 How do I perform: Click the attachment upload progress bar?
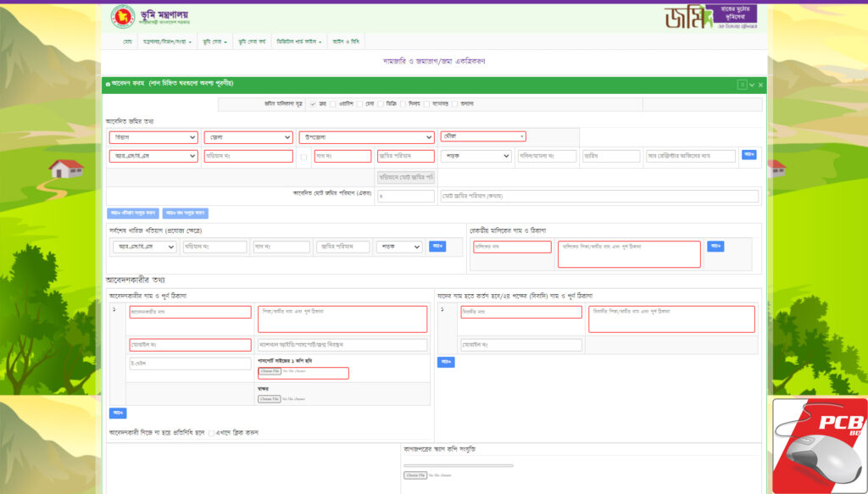(x=458, y=465)
